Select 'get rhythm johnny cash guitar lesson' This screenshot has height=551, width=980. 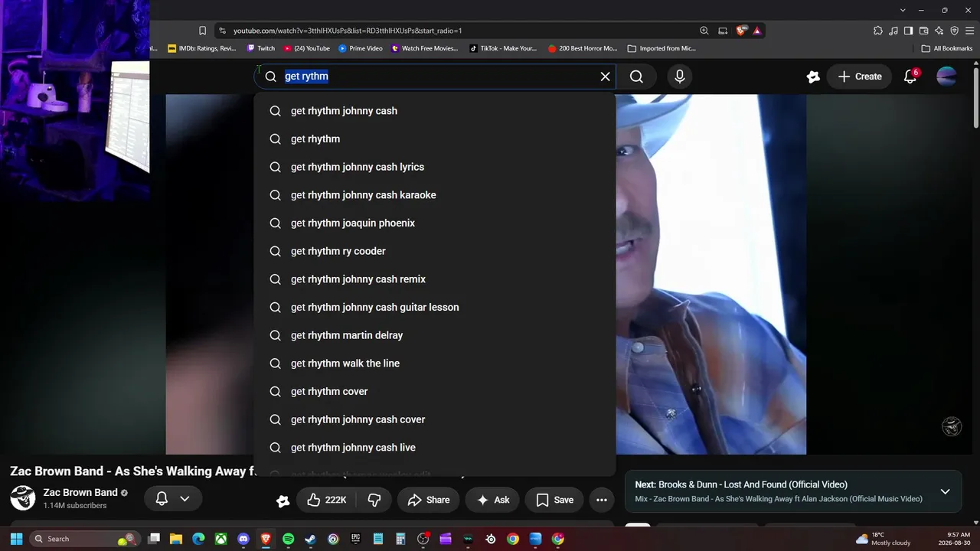pos(435,307)
